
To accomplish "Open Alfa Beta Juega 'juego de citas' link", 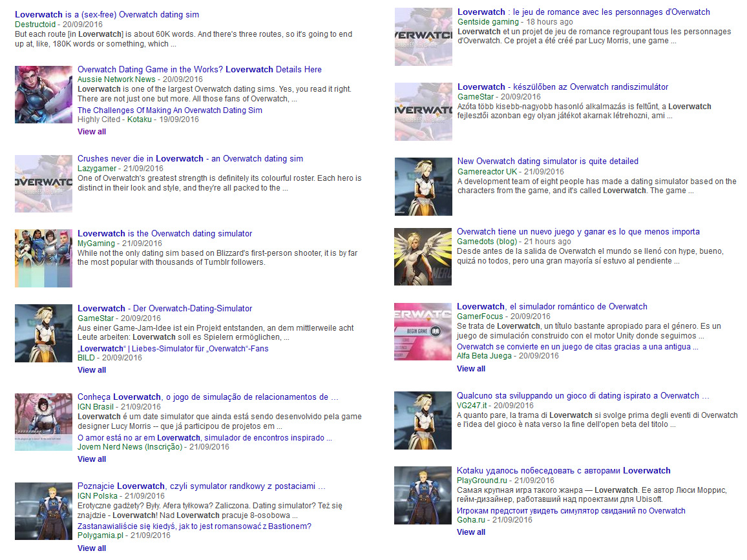I will tap(578, 347).
